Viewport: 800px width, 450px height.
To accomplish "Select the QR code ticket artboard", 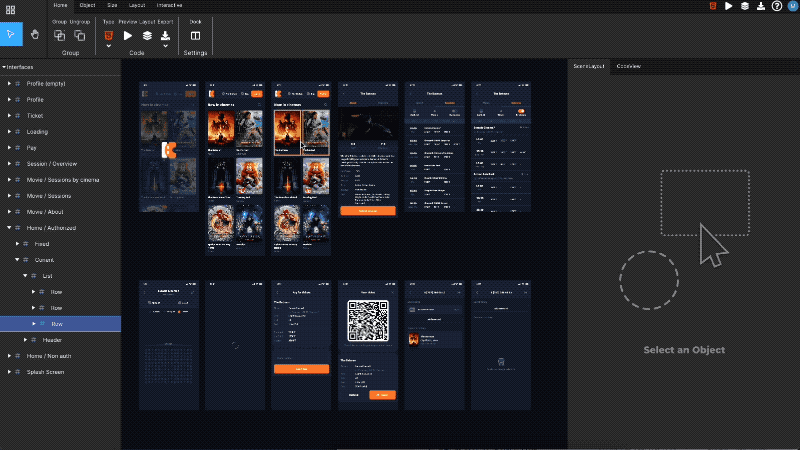I will tap(368, 345).
